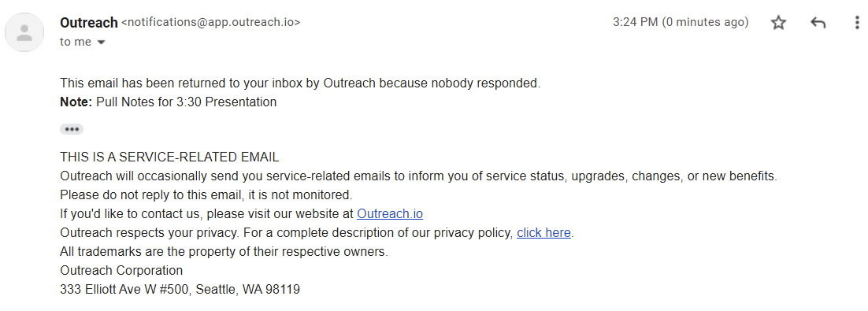Expand recipient details arrow next to "to me"
This screenshot has height=311, width=868.
click(x=101, y=42)
